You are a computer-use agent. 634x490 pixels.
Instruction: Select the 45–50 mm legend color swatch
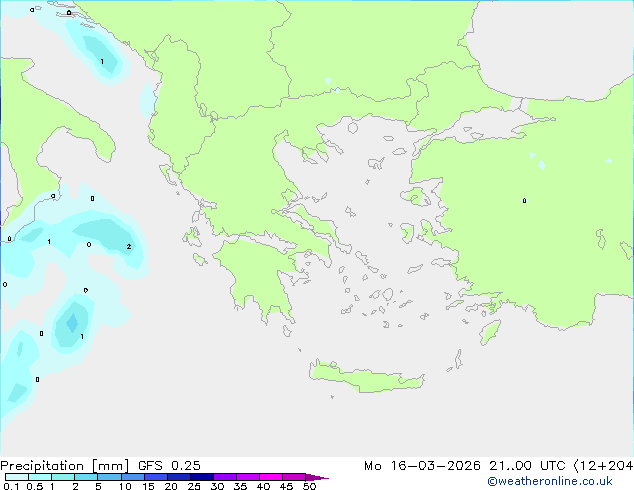(294, 477)
